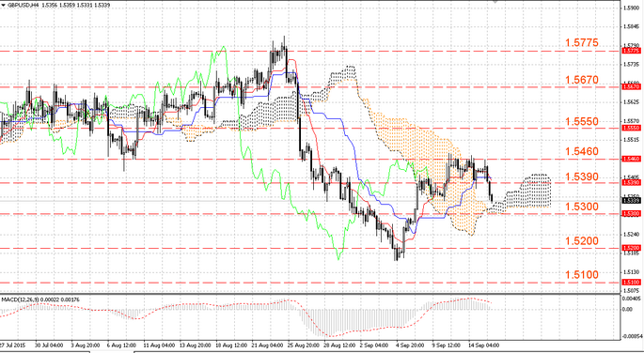This screenshot has height=353, width=644.
Task: Select the large orange 1.5550 level label
Action: tap(582, 122)
